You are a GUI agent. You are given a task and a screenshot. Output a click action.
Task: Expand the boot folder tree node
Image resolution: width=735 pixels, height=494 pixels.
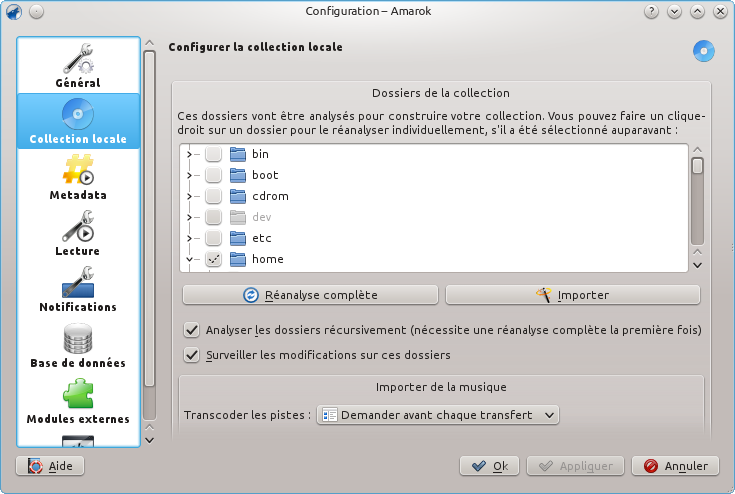click(x=189, y=175)
